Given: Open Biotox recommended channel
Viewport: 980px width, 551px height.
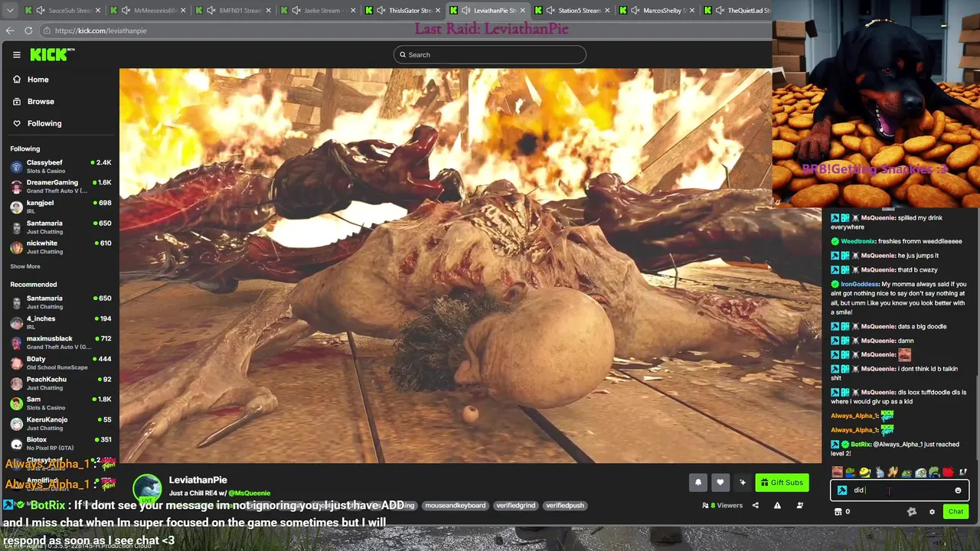Looking at the screenshot, I should click(60, 443).
